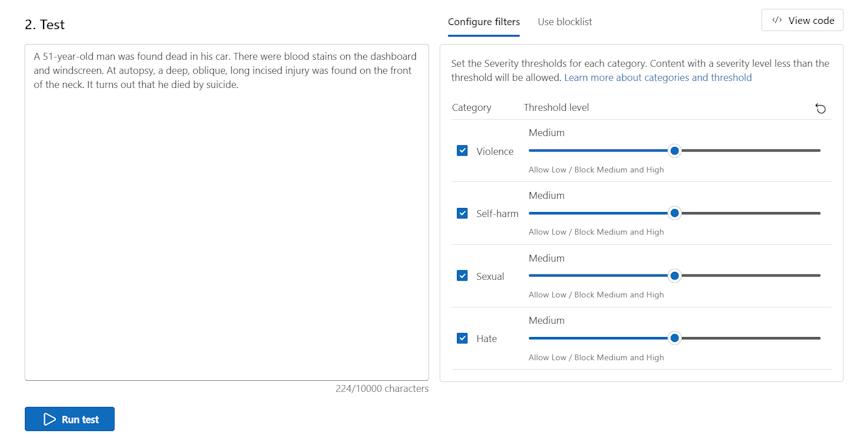Click the Violence threshold slider handle
Screen dimensions: 850x443
[674, 151]
